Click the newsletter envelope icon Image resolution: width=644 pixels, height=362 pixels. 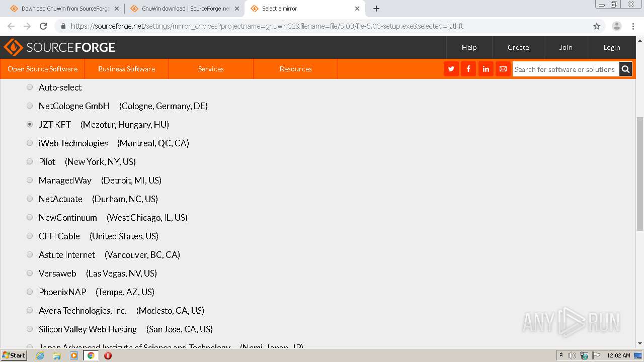[x=503, y=69]
